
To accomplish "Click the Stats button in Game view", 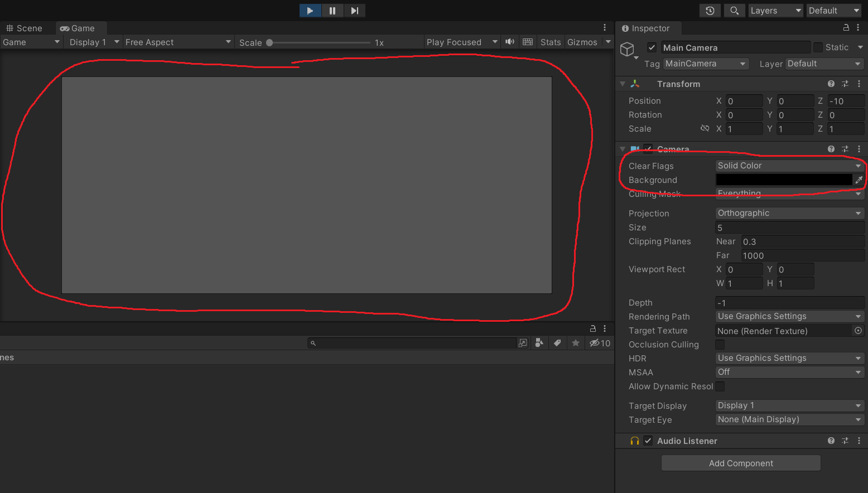I will point(551,42).
